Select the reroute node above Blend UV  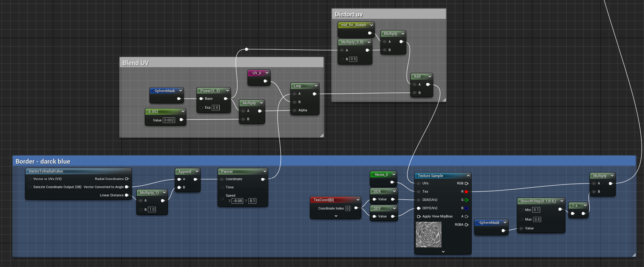(x=247, y=49)
